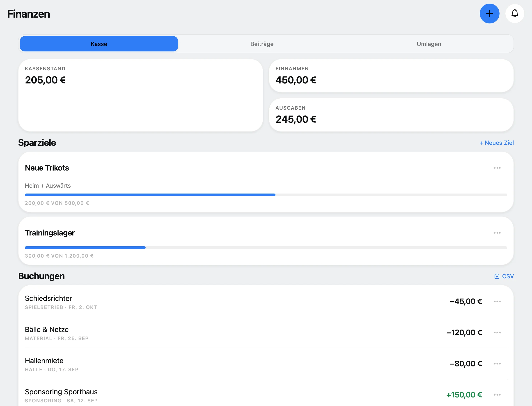The height and width of the screenshot is (406, 532).
Task: Open options menu for Neue Trikots goal
Action: click(x=497, y=168)
